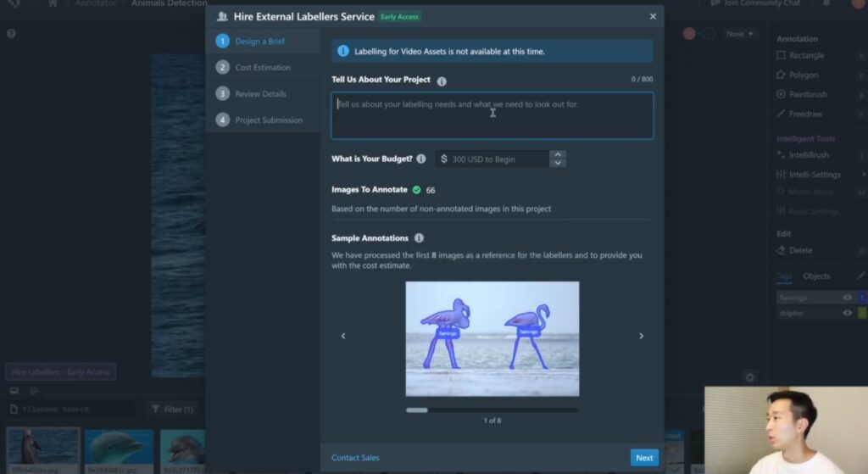Click the Hire Labellers - Early Access button
The image size is (868, 474).
(x=61, y=372)
